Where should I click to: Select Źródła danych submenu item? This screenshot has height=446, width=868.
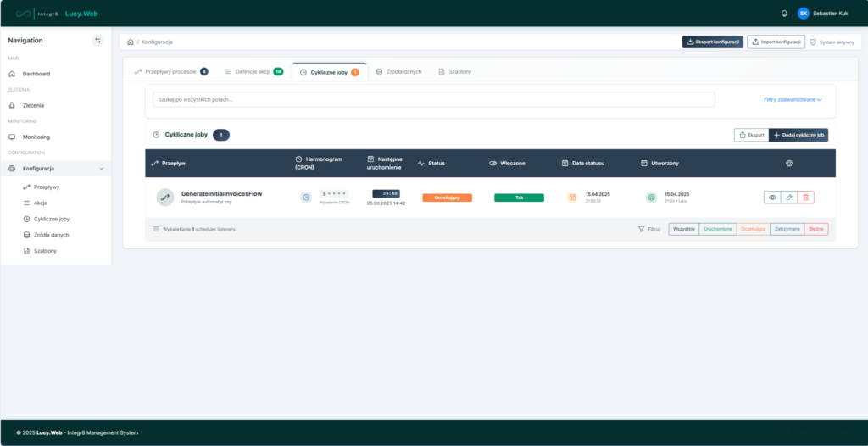51,235
